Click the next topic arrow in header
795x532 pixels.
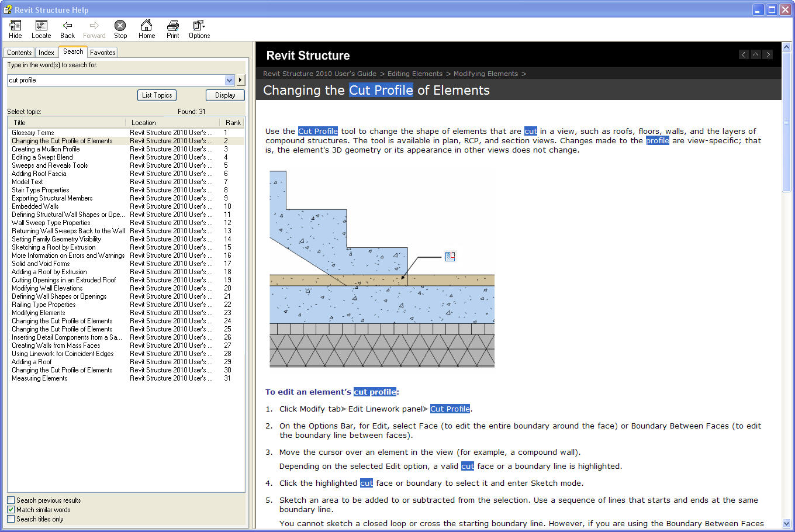(768, 54)
